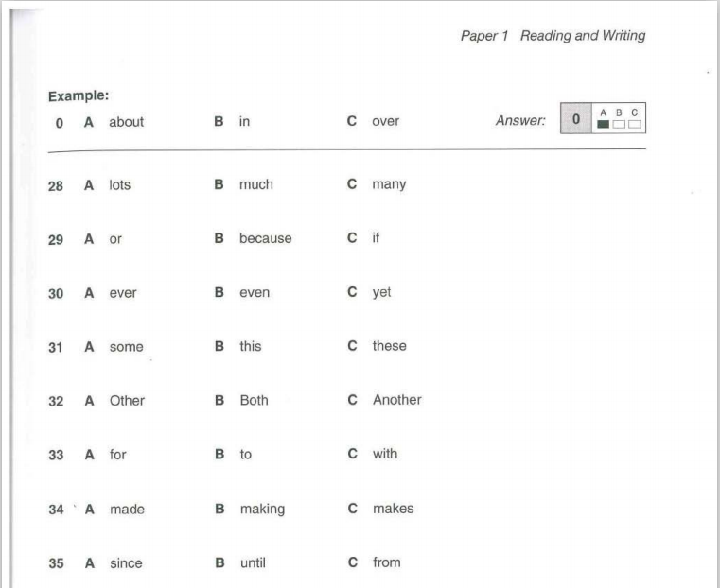Pick 'Both' for question 32
Screen dimensions: 720x588
254,401
